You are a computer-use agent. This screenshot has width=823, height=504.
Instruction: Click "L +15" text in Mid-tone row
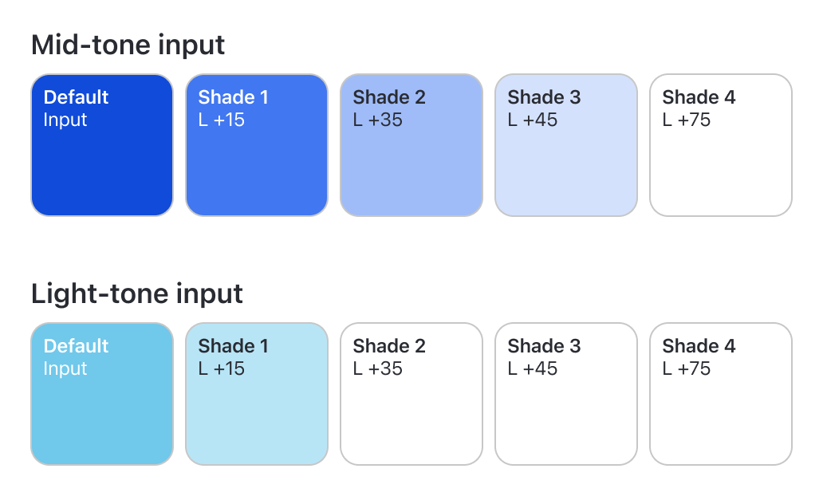[221, 120]
